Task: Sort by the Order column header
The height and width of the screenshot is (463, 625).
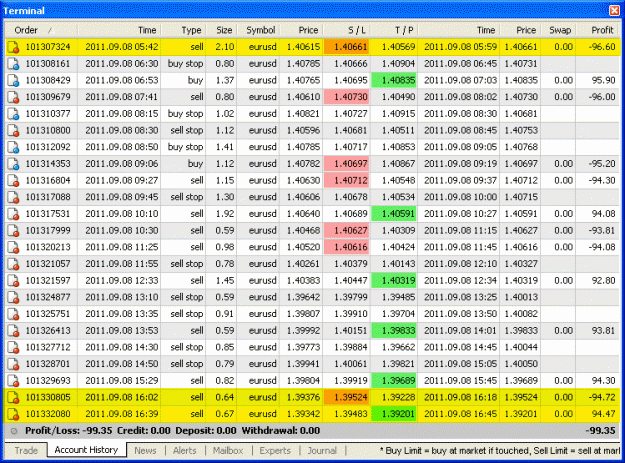Action: tap(41, 30)
